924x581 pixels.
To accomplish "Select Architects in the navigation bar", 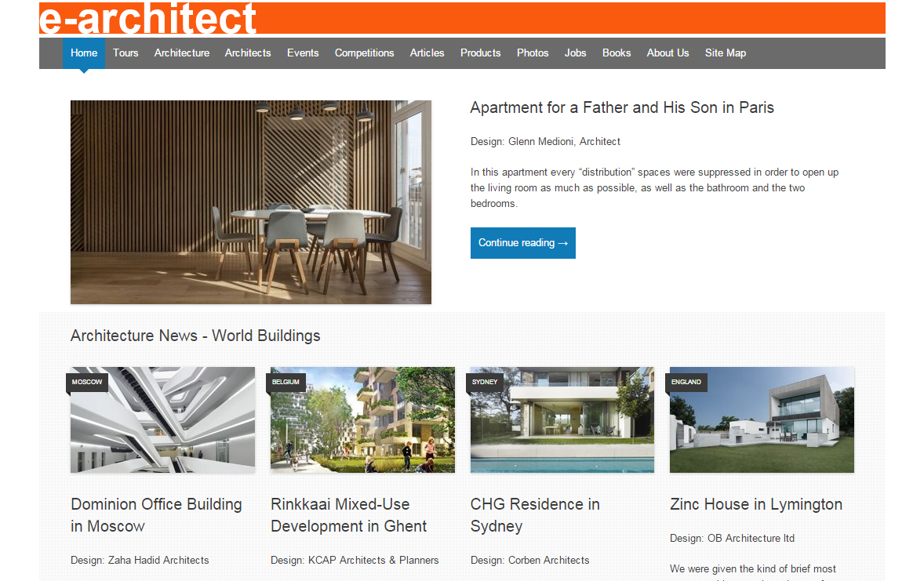I will tap(248, 53).
